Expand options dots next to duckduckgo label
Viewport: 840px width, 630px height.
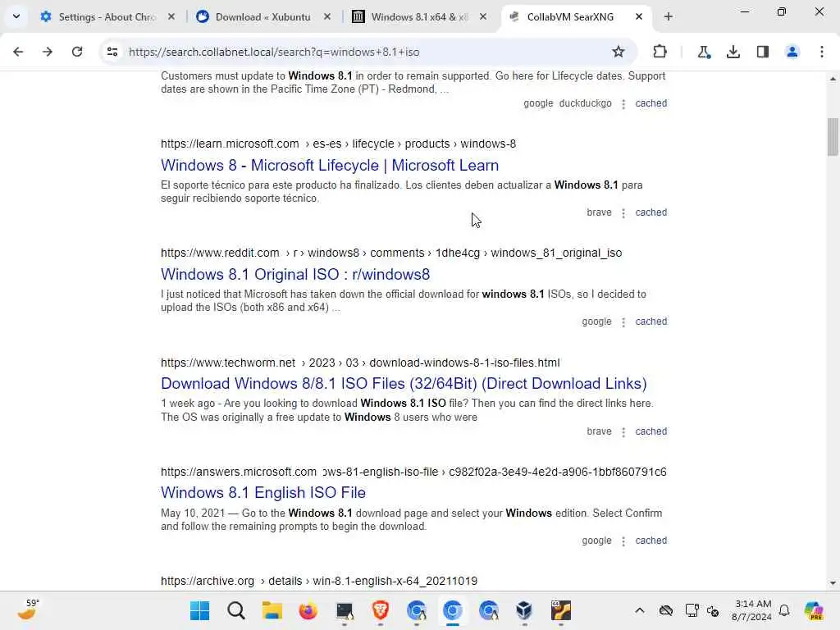[623, 104]
